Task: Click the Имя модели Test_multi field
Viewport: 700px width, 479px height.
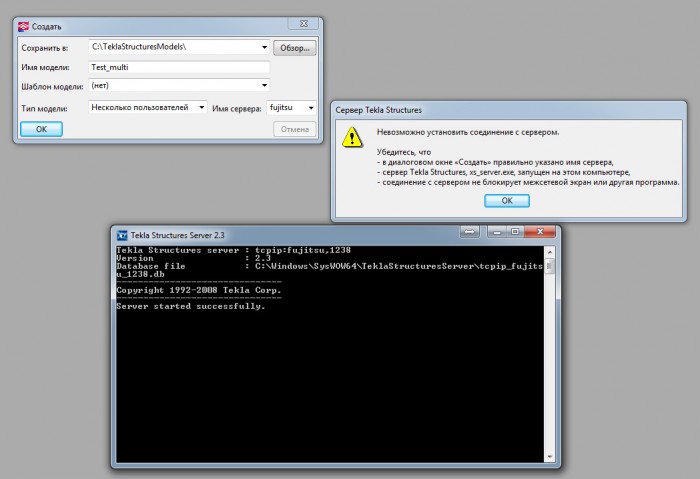Action: click(179, 67)
